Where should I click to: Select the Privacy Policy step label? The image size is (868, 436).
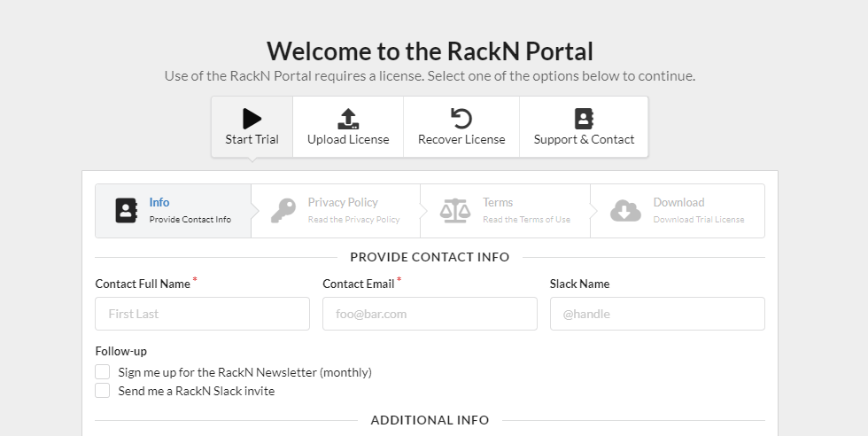click(343, 202)
